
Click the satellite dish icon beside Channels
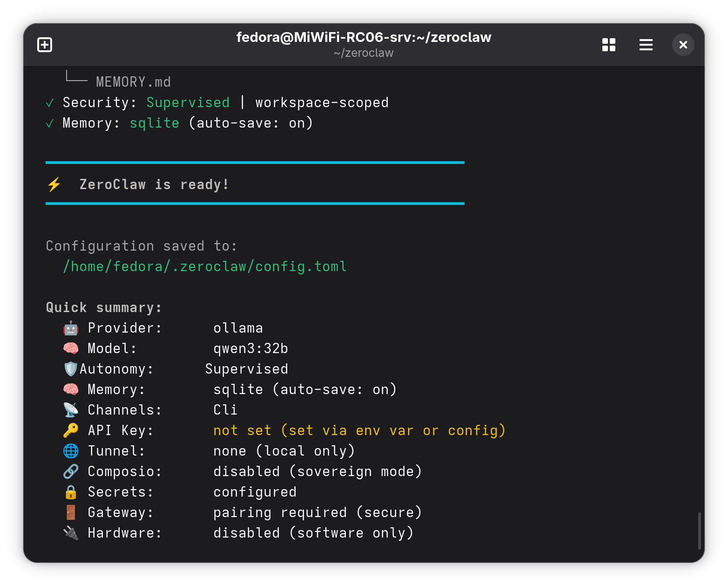pyautogui.click(x=71, y=410)
